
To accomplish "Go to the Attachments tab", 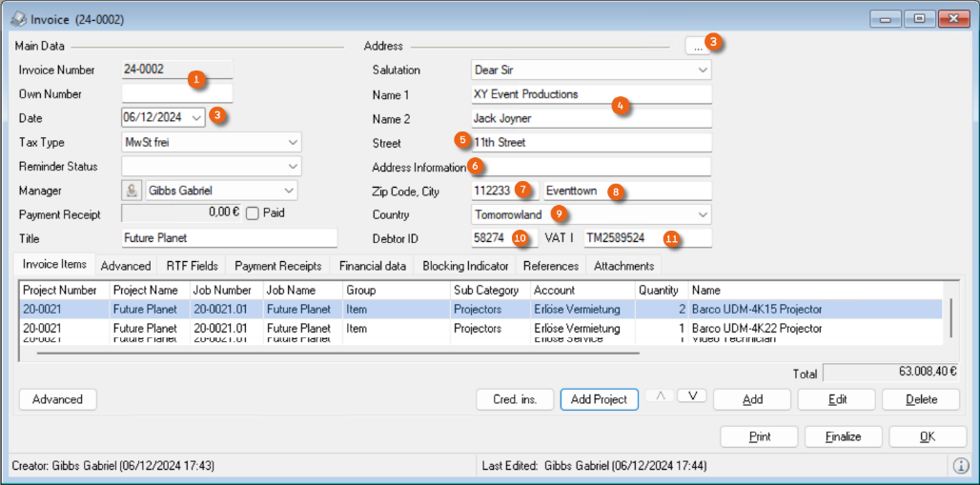I will click(623, 266).
